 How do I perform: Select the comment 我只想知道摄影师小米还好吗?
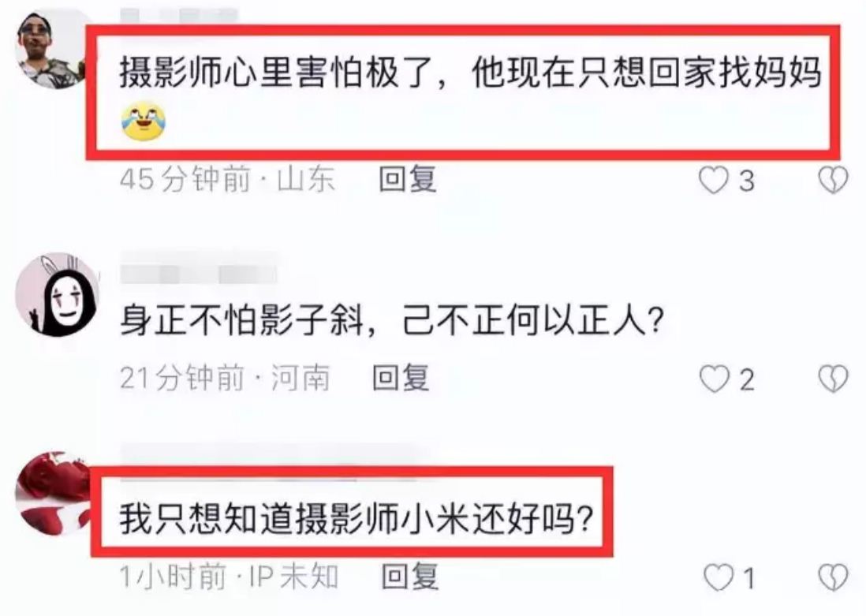tap(356, 519)
